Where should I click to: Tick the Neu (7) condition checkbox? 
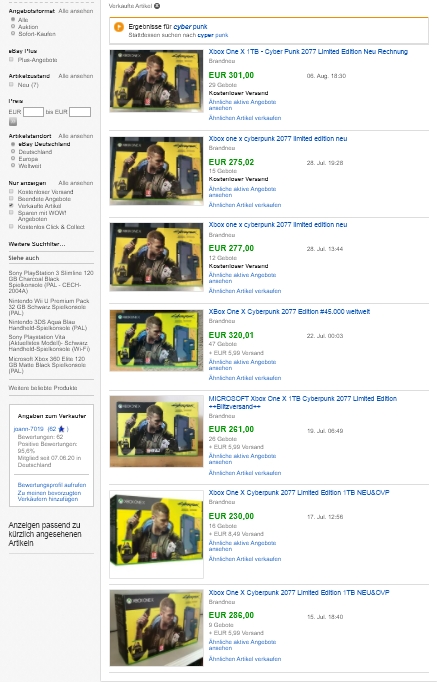click(11, 84)
